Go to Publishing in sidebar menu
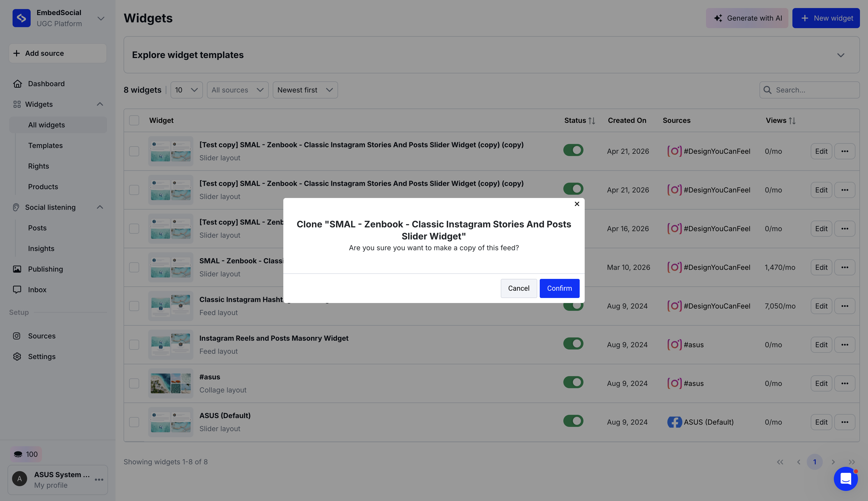 45,269
